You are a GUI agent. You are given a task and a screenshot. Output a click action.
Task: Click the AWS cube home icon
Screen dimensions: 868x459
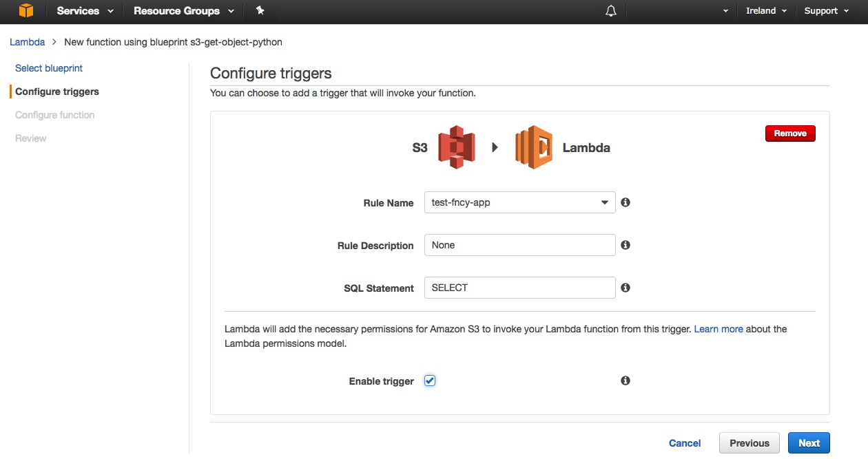coord(26,11)
